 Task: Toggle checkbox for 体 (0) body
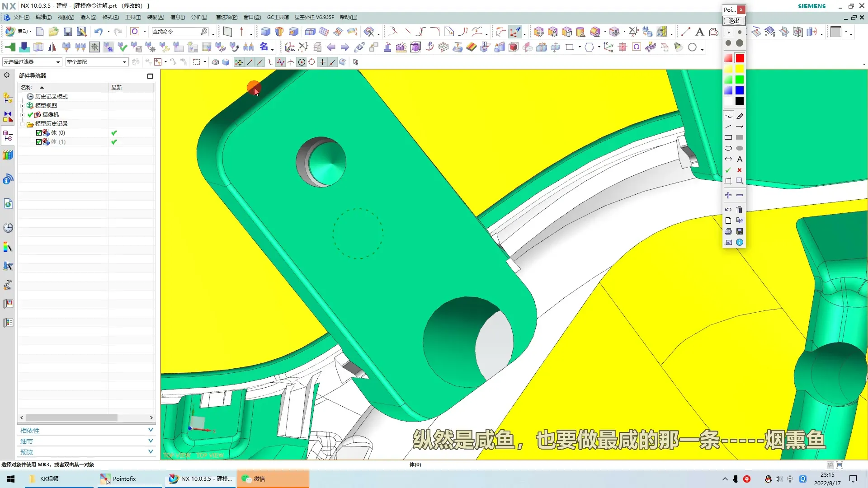(39, 133)
